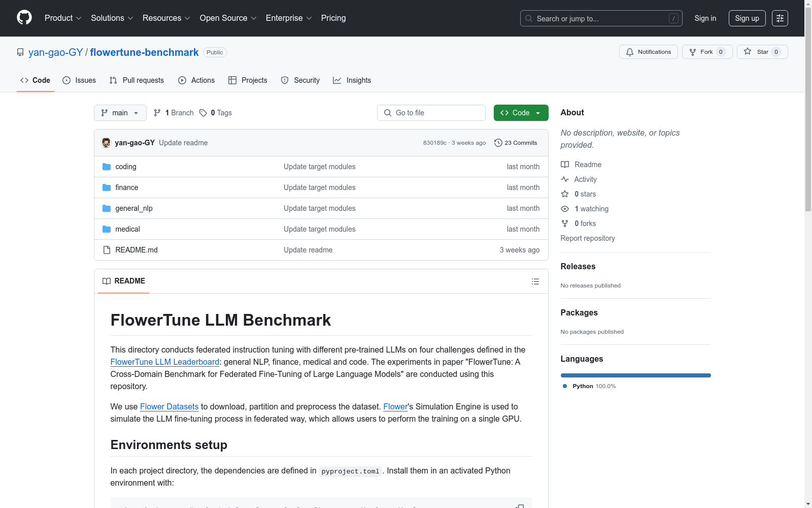Click the medical folder icon
This screenshot has width=812, height=508.
pos(107,229)
